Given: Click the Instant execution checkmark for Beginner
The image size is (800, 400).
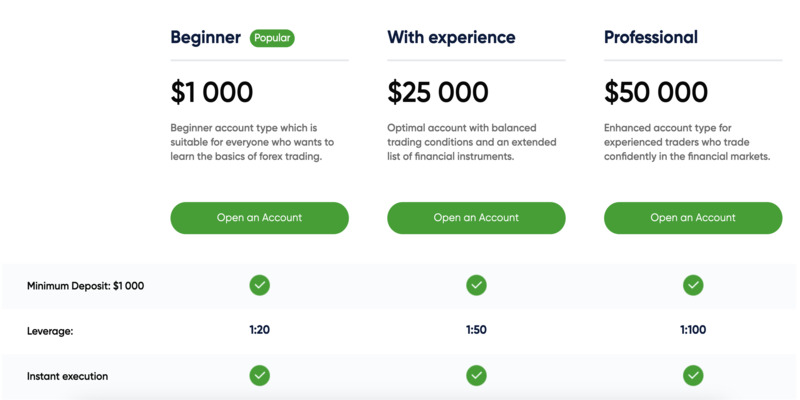Looking at the screenshot, I should (259, 376).
